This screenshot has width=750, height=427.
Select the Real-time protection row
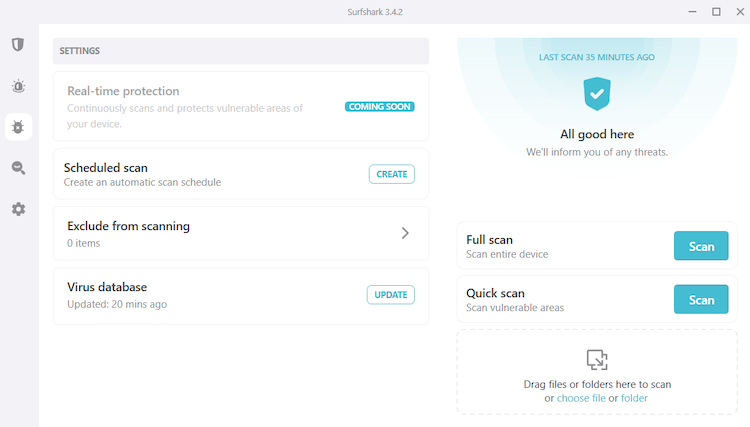tap(200, 106)
